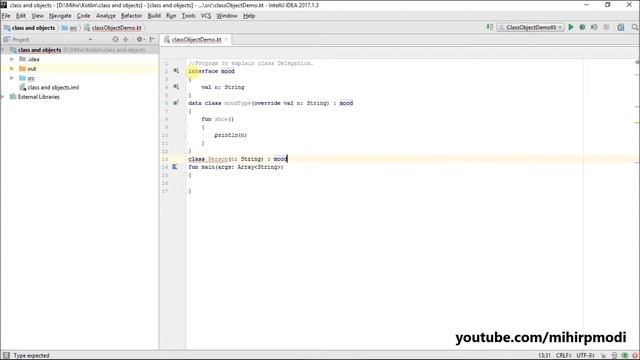
Task: Collapse all in Project panel
Action: click(126, 40)
